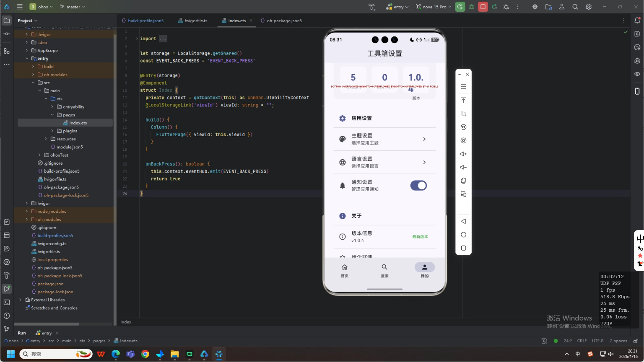Open 版本信息 version info row
Screen dimensions: 644x362
point(384,237)
